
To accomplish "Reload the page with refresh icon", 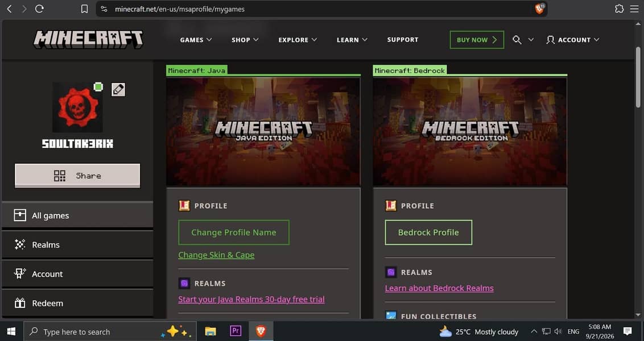I will (39, 9).
